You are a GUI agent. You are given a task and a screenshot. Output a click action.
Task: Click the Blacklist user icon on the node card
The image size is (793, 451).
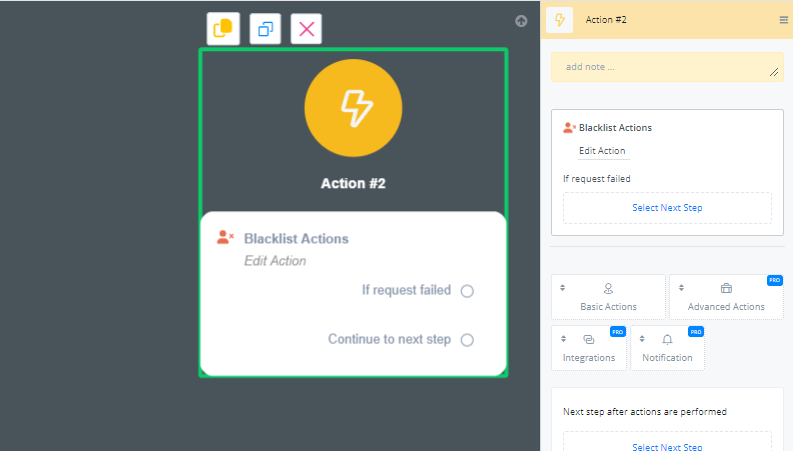pos(225,238)
